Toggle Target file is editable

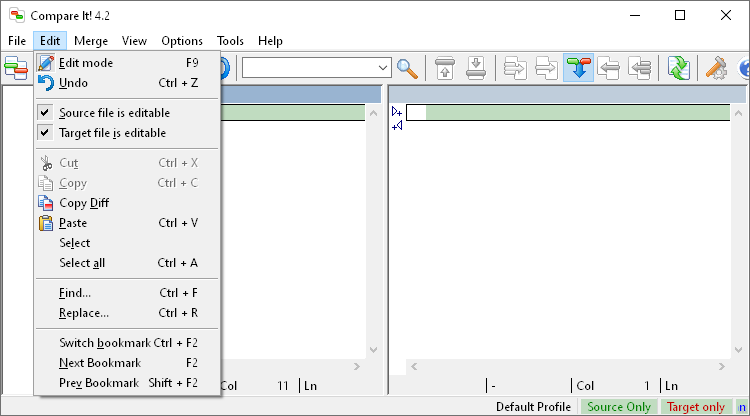click(127, 133)
